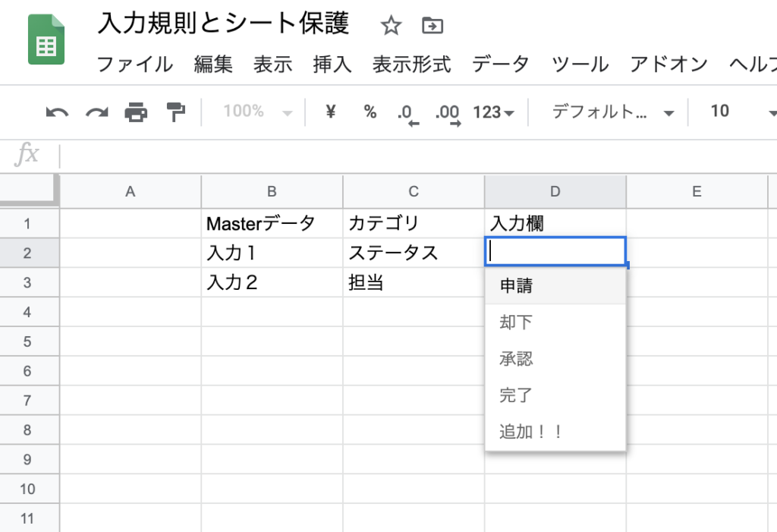Select column B header
The width and height of the screenshot is (777, 532).
click(x=272, y=191)
